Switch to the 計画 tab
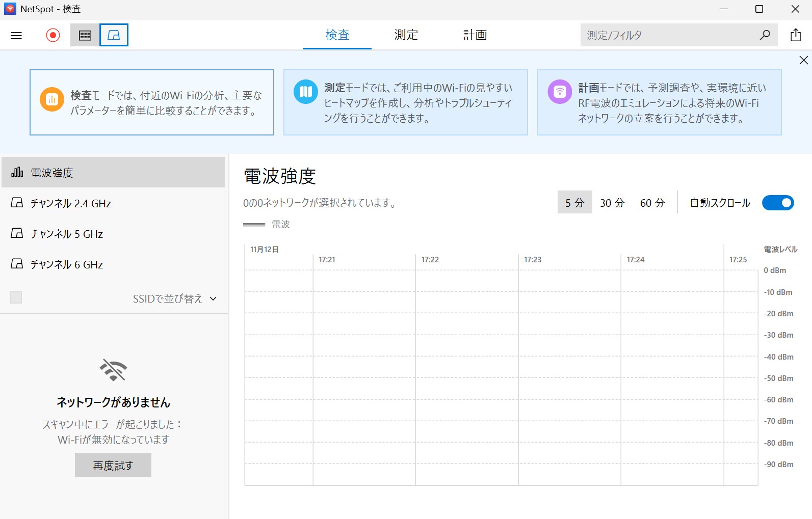Screen dimensions: 812x519 click(475, 35)
